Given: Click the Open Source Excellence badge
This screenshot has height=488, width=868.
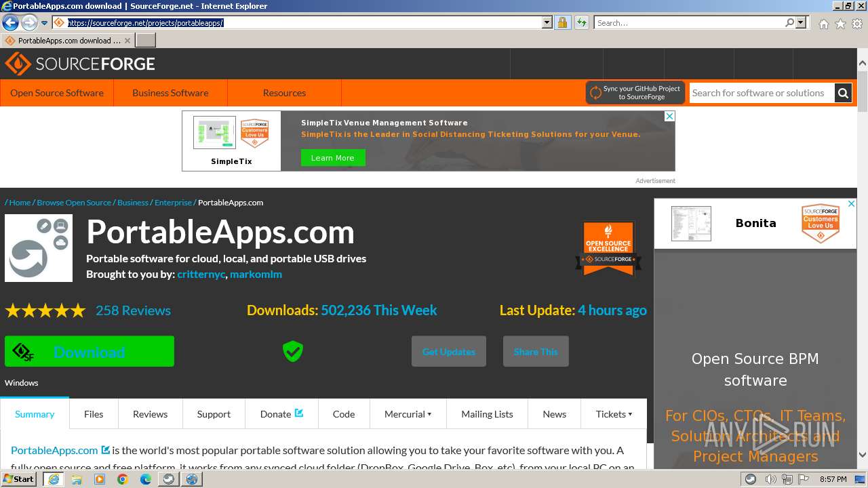Looking at the screenshot, I should (x=608, y=248).
